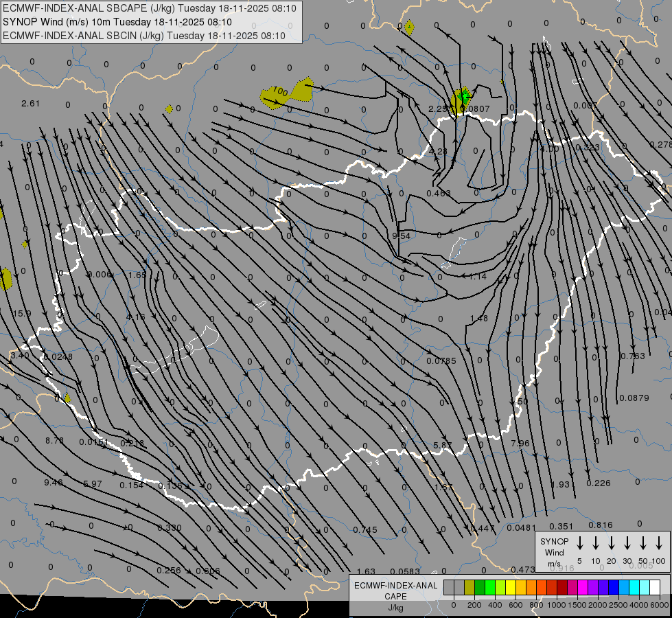Click the value 0.256 on map

point(168,571)
